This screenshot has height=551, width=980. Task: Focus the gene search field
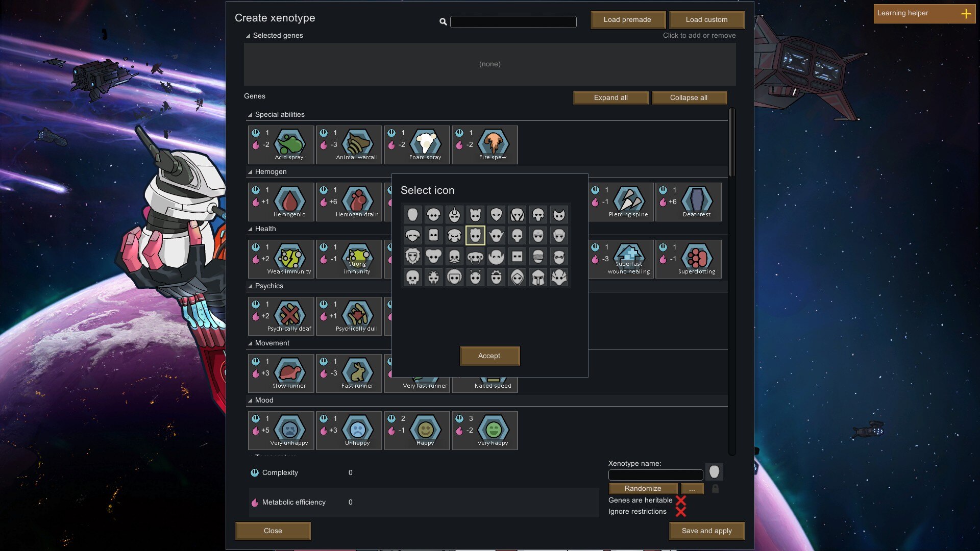pos(513,22)
